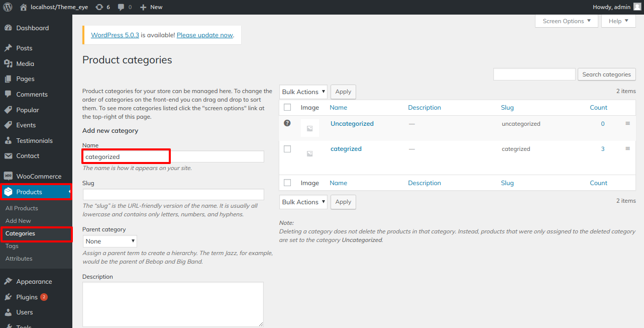Open the Attributes submenu item
The height and width of the screenshot is (328, 644).
19,259
